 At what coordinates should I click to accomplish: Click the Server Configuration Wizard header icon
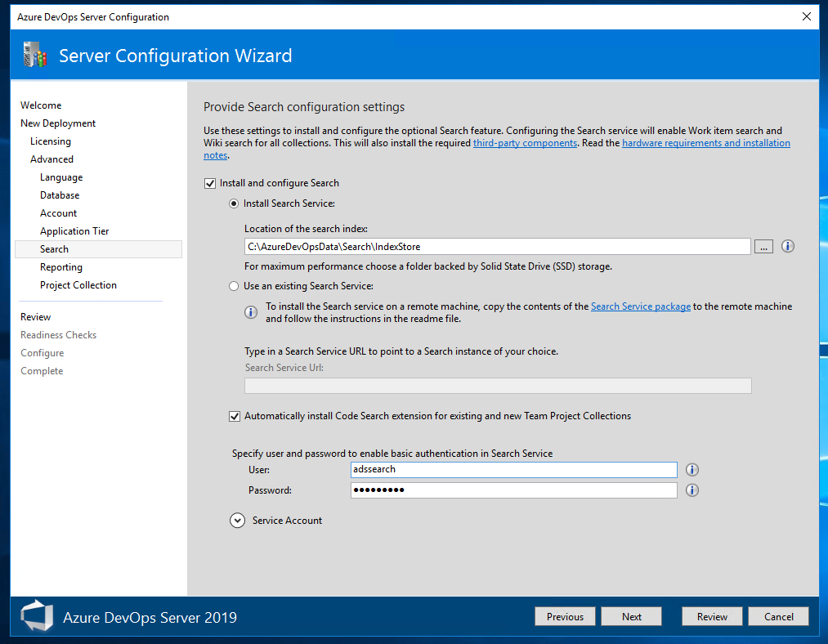[x=35, y=55]
